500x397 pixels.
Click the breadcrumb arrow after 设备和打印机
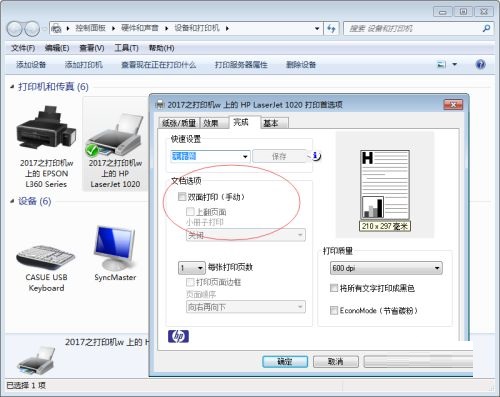(227, 28)
